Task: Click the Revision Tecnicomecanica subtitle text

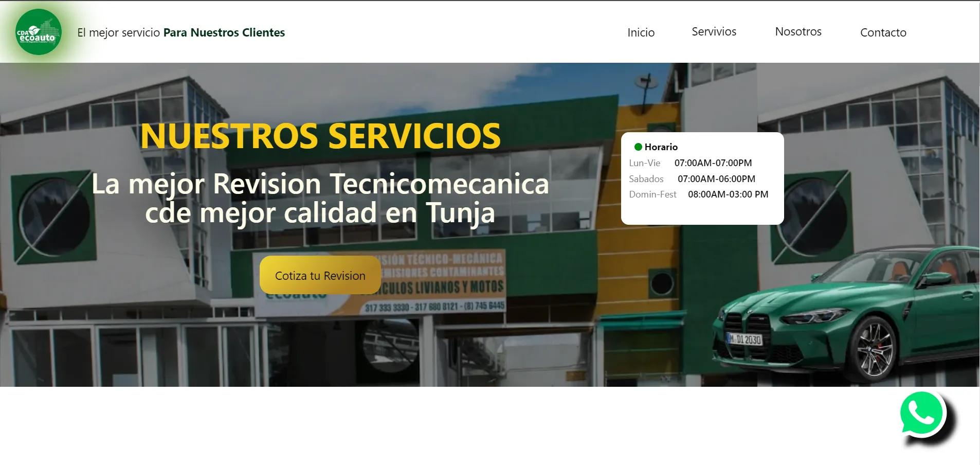Action: coord(320,198)
